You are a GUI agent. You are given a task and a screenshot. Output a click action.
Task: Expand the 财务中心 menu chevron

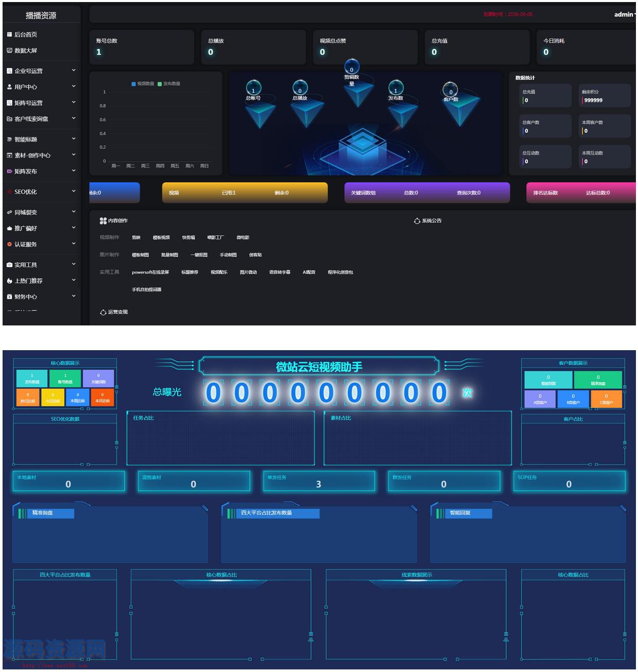tap(74, 296)
